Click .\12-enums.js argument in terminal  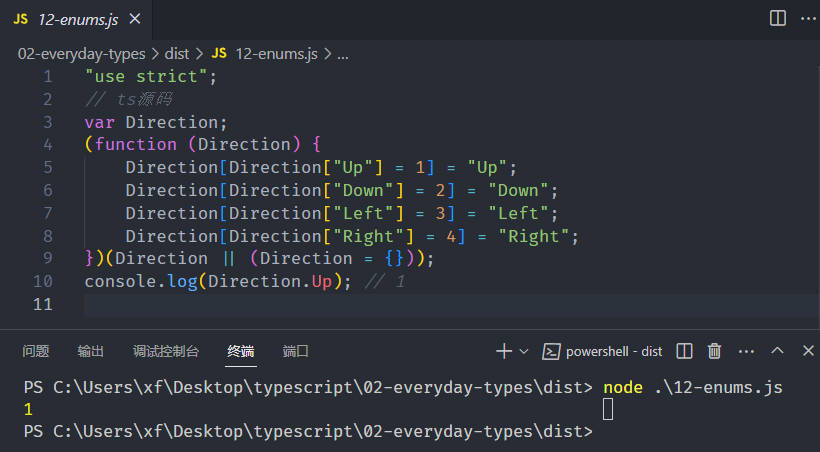click(718, 388)
